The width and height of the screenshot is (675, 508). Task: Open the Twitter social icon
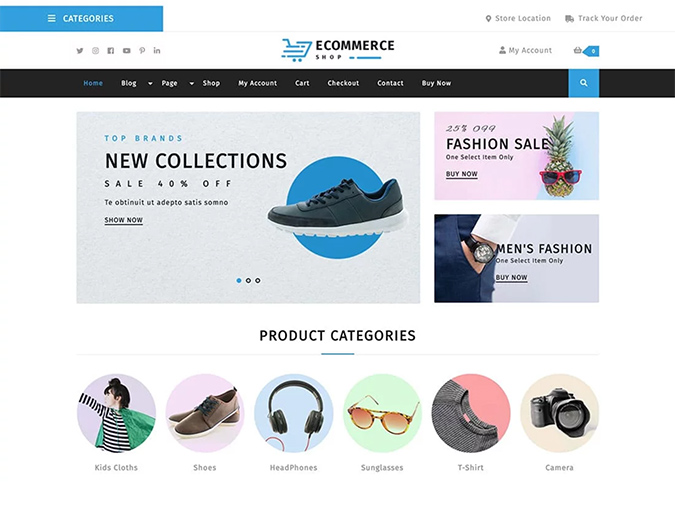80,51
